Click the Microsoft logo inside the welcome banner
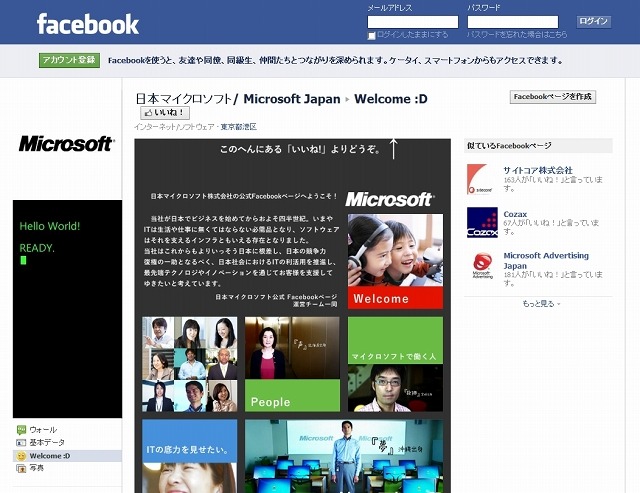The height and width of the screenshot is (493, 640). (390, 200)
